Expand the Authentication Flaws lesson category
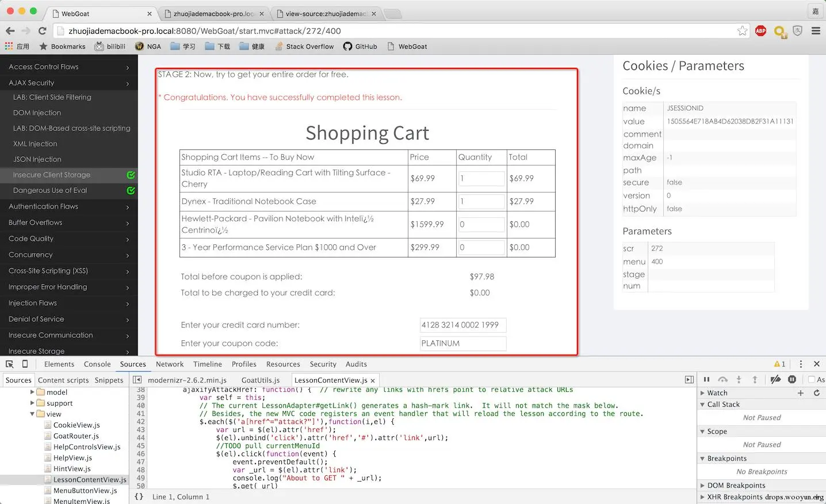826x504 pixels. point(69,206)
